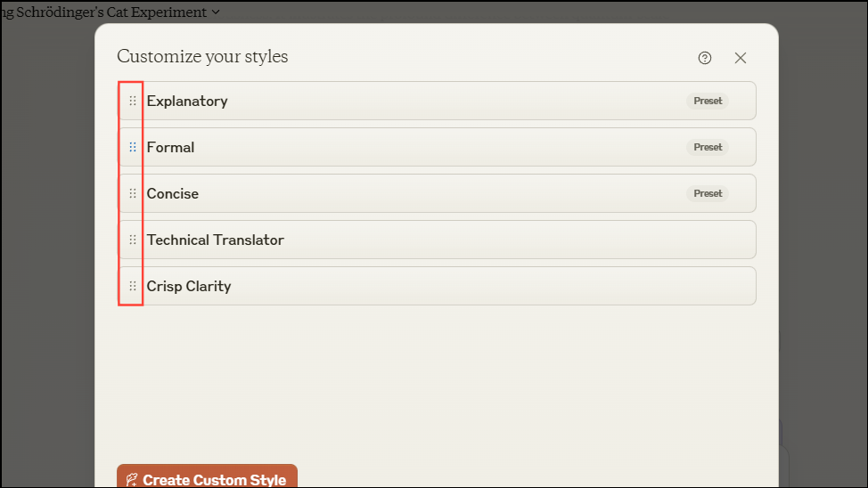The width and height of the screenshot is (868, 488).
Task: Expand the chat title dropdown chevron
Action: (216, 12)
